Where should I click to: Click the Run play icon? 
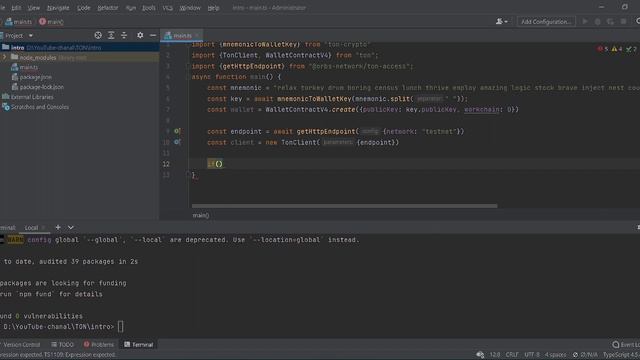[585, 21]
